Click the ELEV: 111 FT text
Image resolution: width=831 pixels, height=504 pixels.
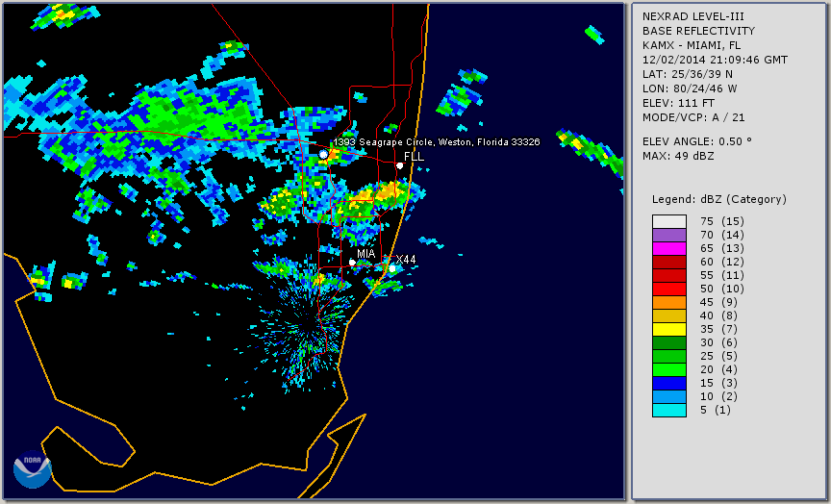click(678, 103)
